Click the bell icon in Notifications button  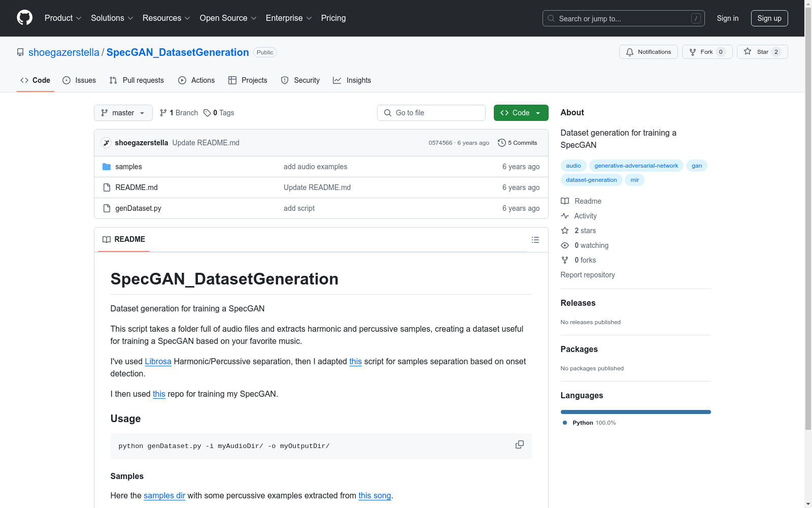click(630, 52)
